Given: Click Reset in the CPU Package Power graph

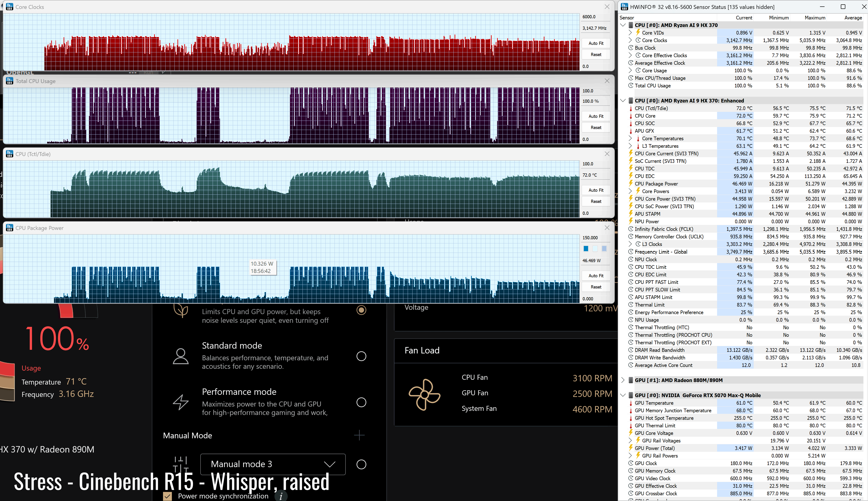Looking at the screenshot, I should [x=596, y=287].
